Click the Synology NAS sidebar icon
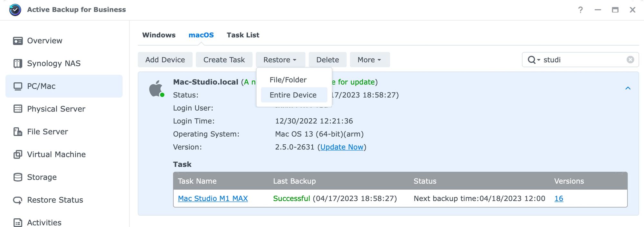The height and width of the screenshot is (227, 644). pos(18,63)
